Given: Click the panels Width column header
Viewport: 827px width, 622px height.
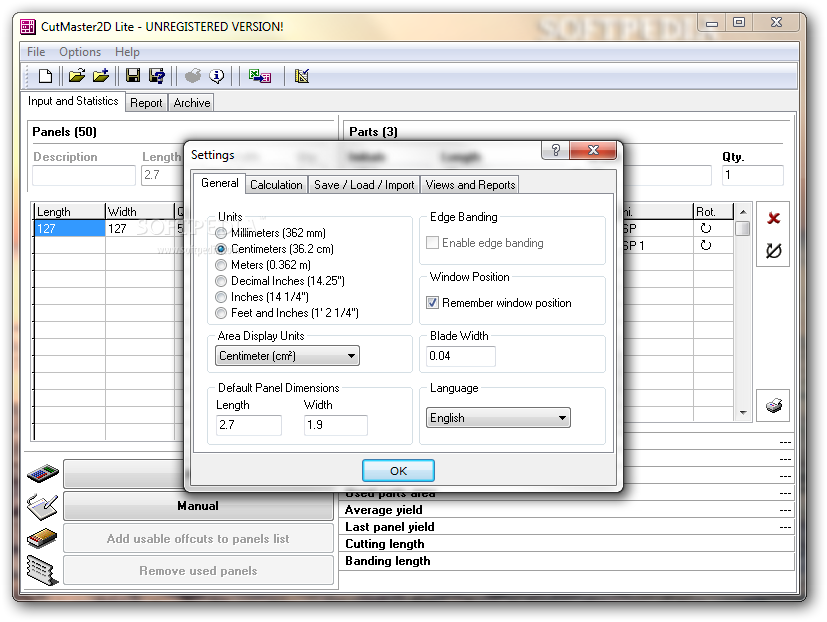Looking at the screenshot, I should click(139, 212).
